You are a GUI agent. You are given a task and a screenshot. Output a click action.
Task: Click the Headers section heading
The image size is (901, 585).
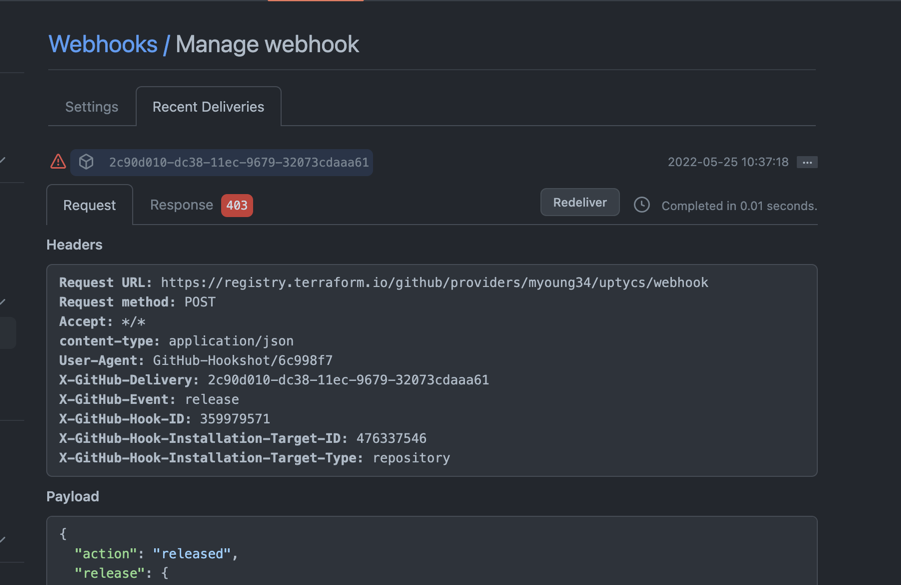point(74,245)
